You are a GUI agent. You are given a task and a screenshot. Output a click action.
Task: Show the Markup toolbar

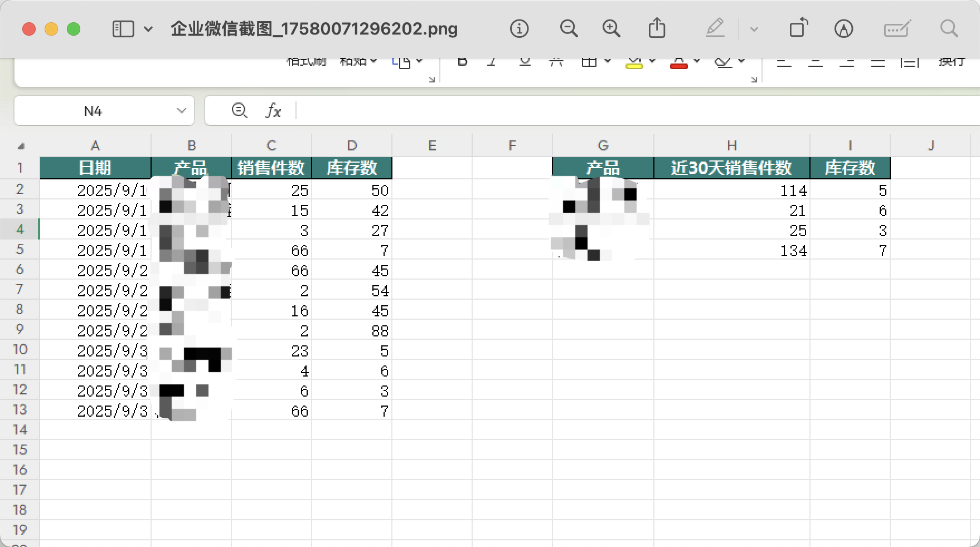pos(843,28)
